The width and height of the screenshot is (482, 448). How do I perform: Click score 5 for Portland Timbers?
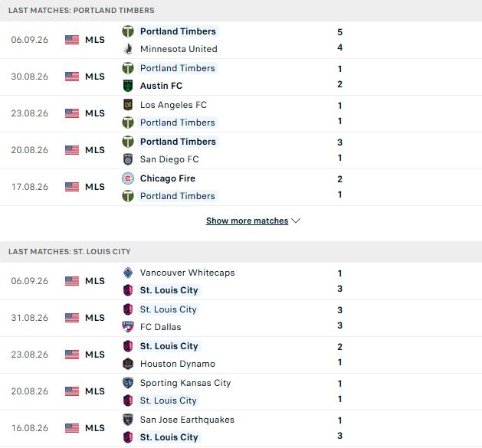click(339, 32)
